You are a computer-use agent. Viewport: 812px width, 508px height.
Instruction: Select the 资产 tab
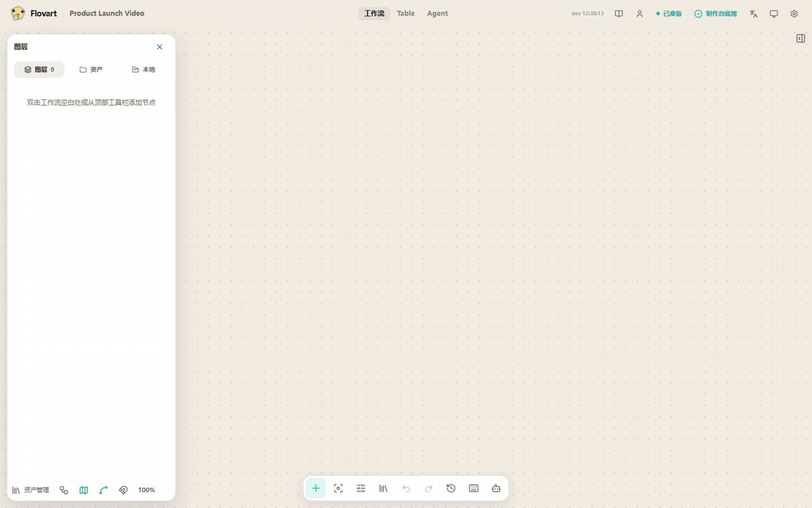91,70
